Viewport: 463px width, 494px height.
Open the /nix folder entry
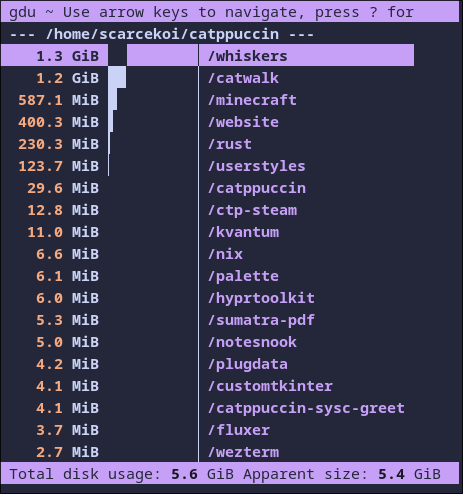click(x=225, y=254)
